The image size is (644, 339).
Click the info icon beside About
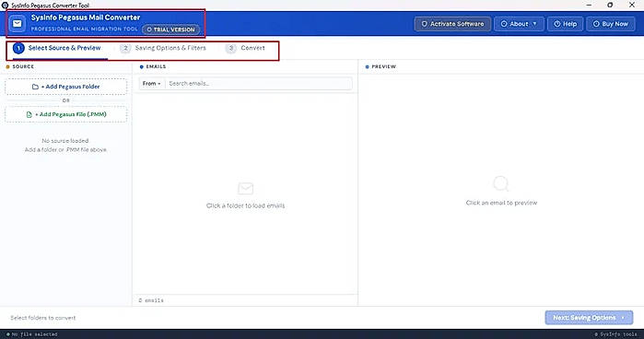click(504, 24)
